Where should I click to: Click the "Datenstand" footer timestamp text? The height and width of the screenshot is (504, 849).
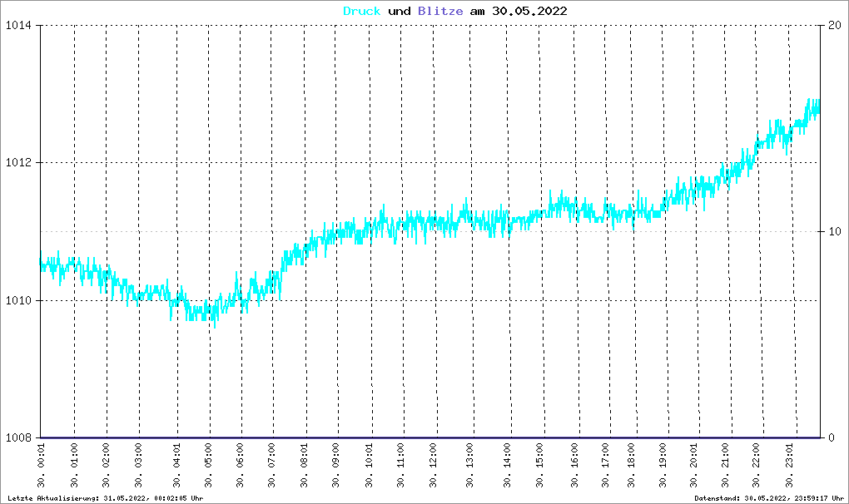pyautogui.click(x=769, y=498)
